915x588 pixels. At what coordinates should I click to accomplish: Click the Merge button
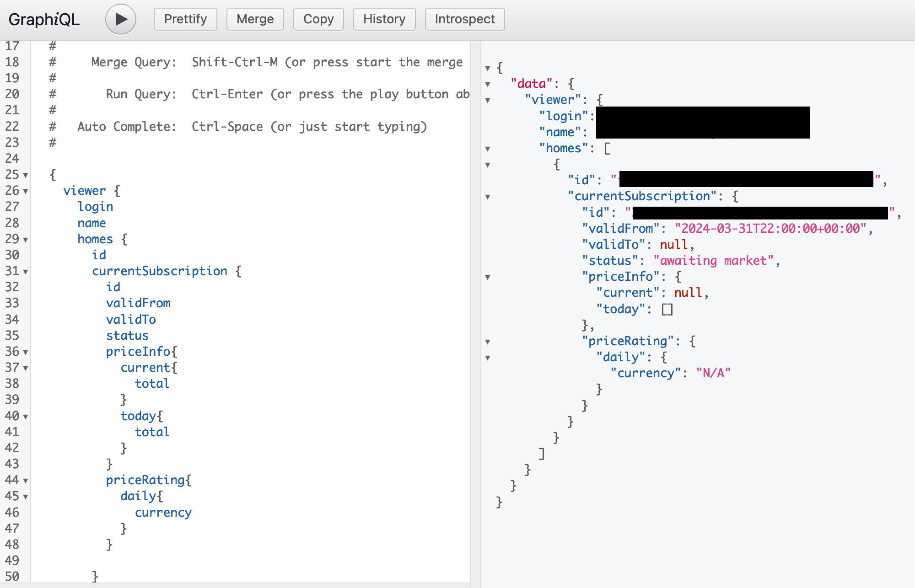point(255,19)
